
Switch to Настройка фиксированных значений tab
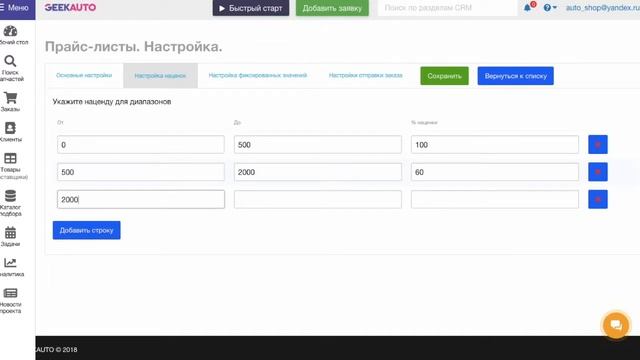point(258,76)
